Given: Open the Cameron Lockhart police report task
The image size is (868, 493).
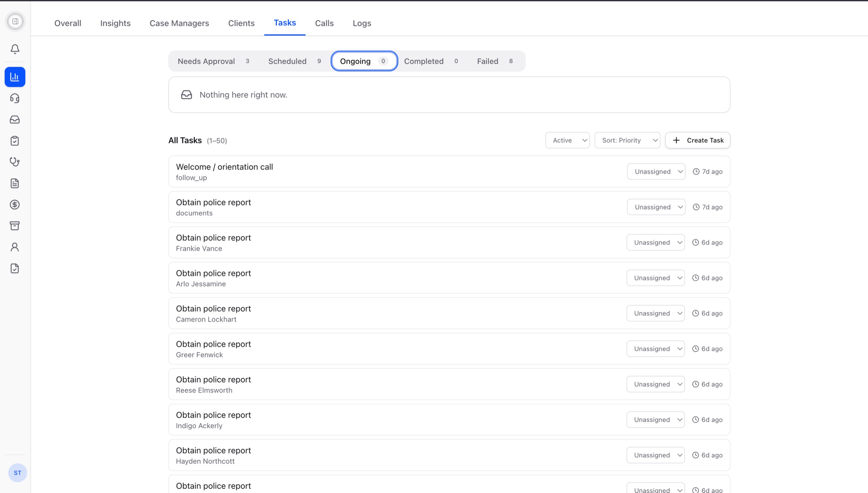Looking at the screenshot, I should click(449, 313).
